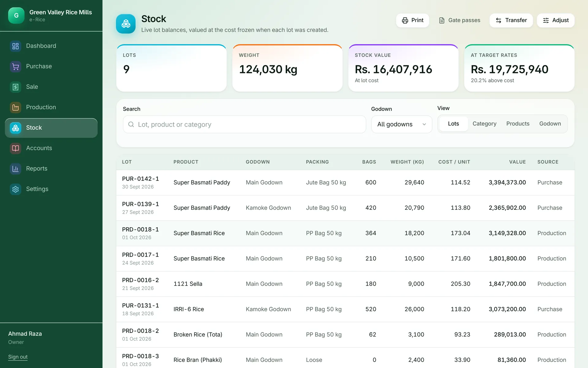Open the Purchase menu item

pos(51,66)
